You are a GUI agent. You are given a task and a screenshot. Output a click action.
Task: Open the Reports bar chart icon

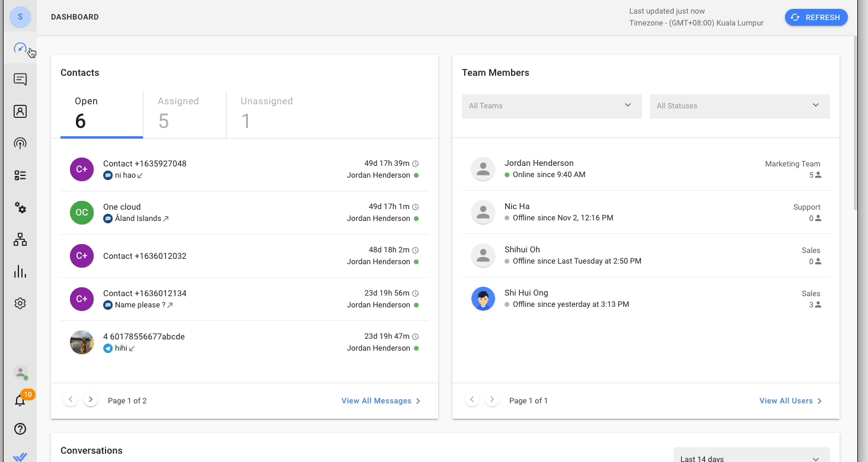coord(20,271)
